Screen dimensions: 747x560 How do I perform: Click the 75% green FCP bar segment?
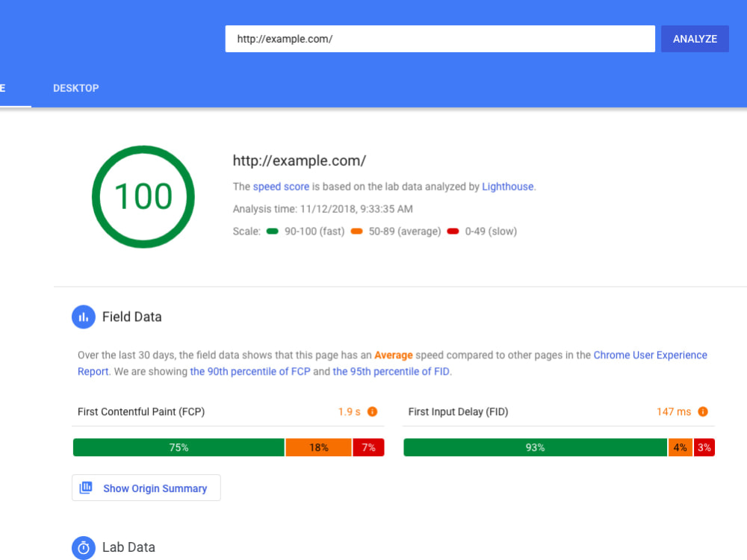(179, 447)
